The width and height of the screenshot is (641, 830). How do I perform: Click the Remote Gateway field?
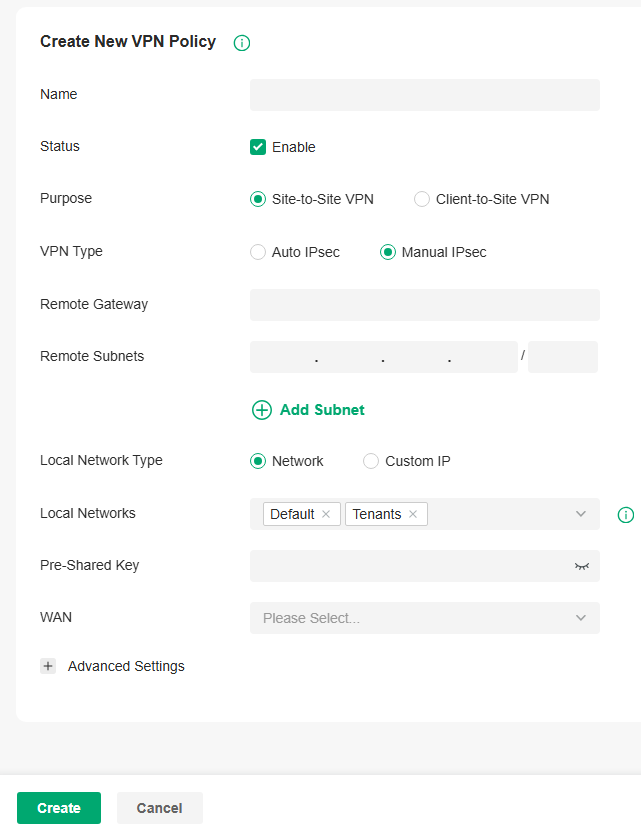(424, 304)
